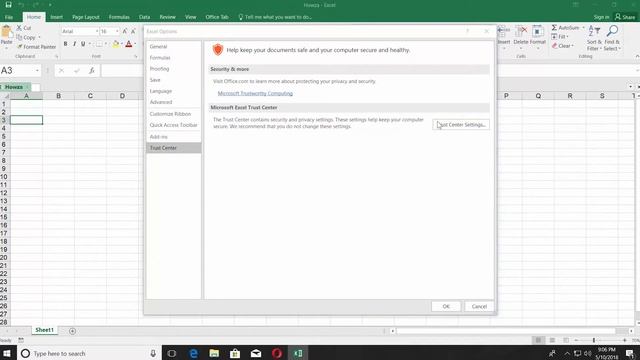The height and width of the screenshot is (360, 640).
Task: Click the Paste clipboard icon
Action: 6,32
